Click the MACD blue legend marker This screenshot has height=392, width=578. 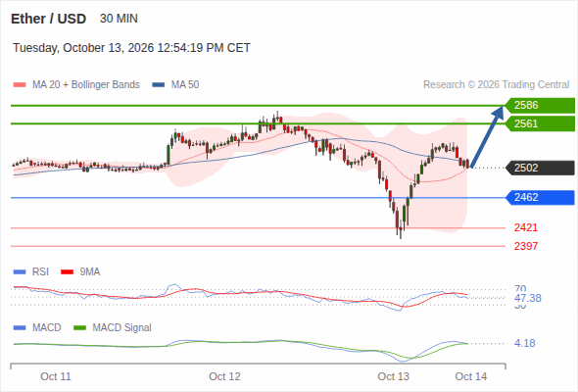[x=20, y=328]
